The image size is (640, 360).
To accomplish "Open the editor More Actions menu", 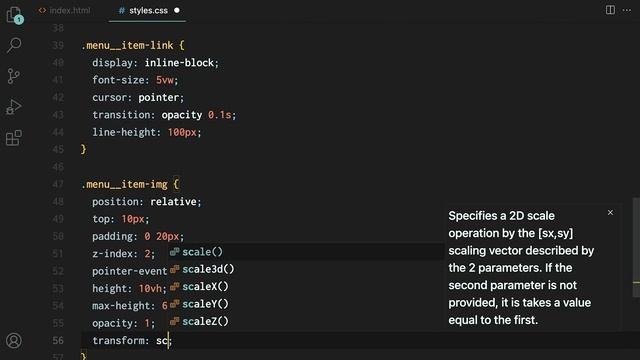I will 627,10.
